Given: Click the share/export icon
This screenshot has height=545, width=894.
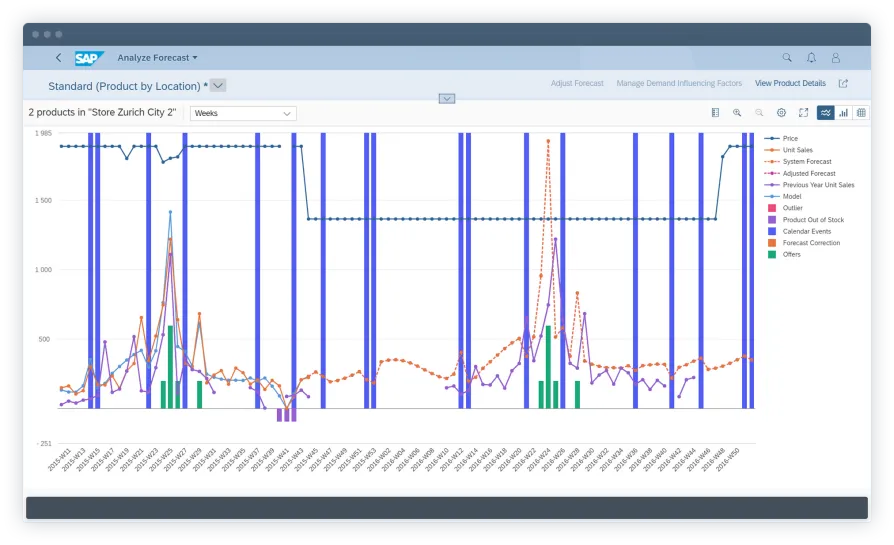Looking at the screenshot, I should point(843,84).
